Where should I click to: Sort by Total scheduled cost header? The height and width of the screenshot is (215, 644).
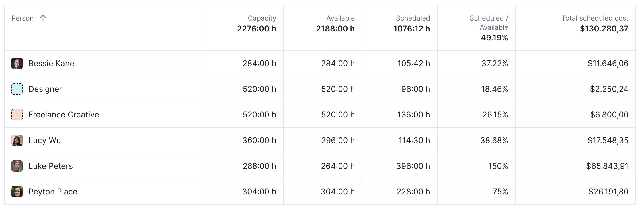595,18
